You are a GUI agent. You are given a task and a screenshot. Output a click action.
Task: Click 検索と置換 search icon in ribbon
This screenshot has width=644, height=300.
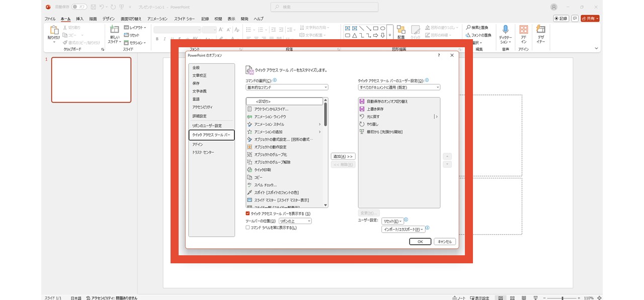pyautogui.click(x=476, y=27)
